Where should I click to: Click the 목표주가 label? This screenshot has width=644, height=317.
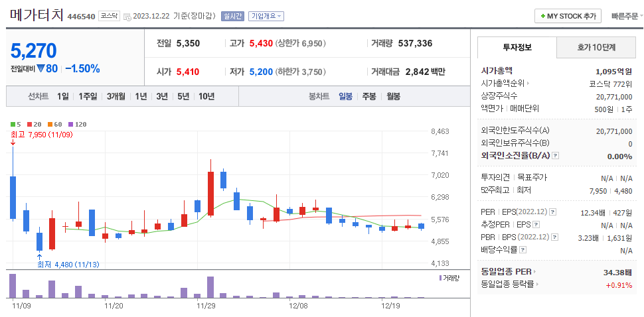(532, 178)
